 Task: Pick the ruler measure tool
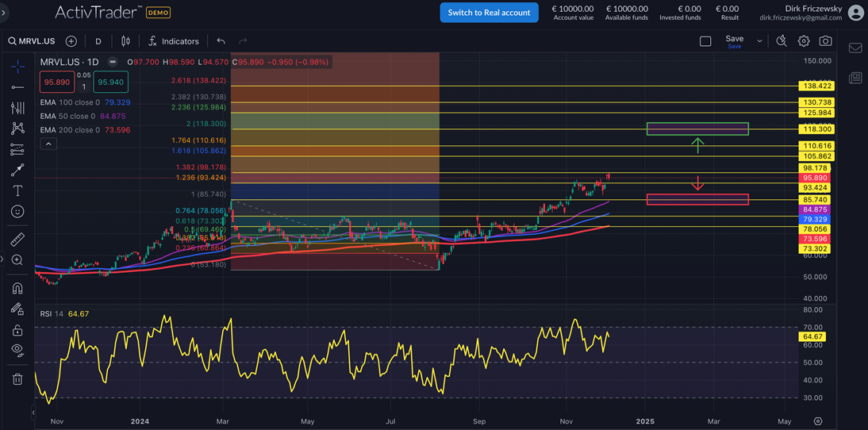(17, 239)
